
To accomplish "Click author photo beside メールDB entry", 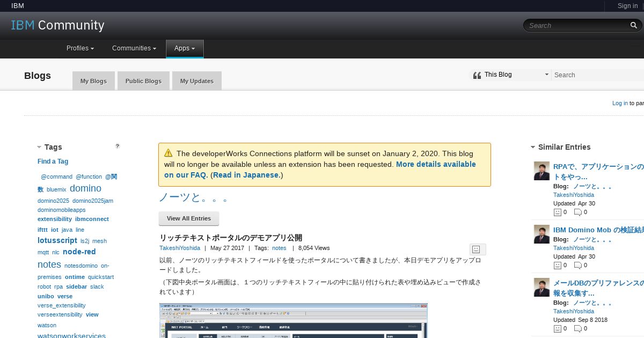I will point(541,288).
